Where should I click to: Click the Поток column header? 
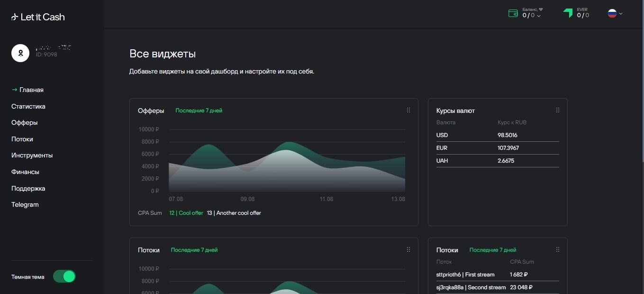coord(444,262)
